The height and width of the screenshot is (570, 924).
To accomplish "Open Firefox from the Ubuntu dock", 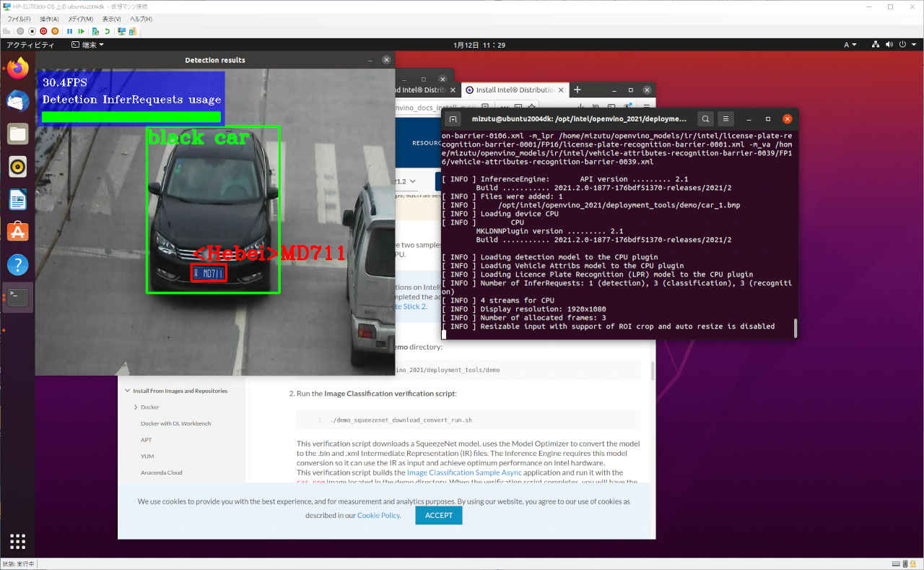I will click(x=18, y=69).
